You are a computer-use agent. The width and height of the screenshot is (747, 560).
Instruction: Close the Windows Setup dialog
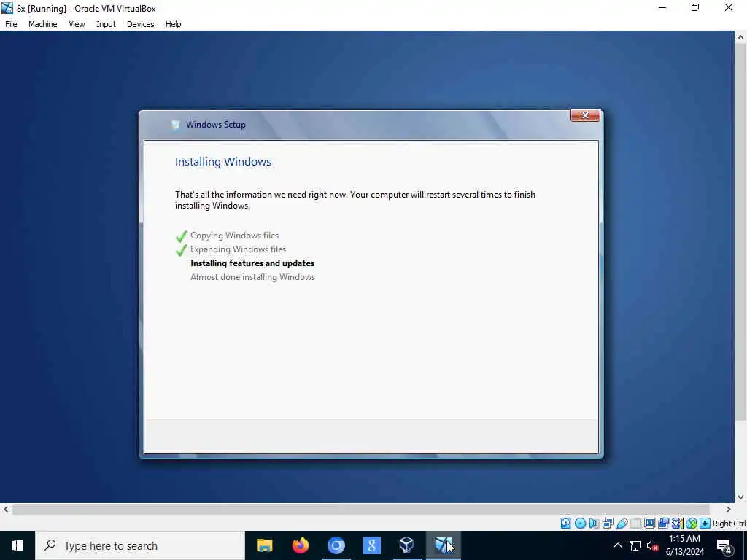tap(585, 115)
